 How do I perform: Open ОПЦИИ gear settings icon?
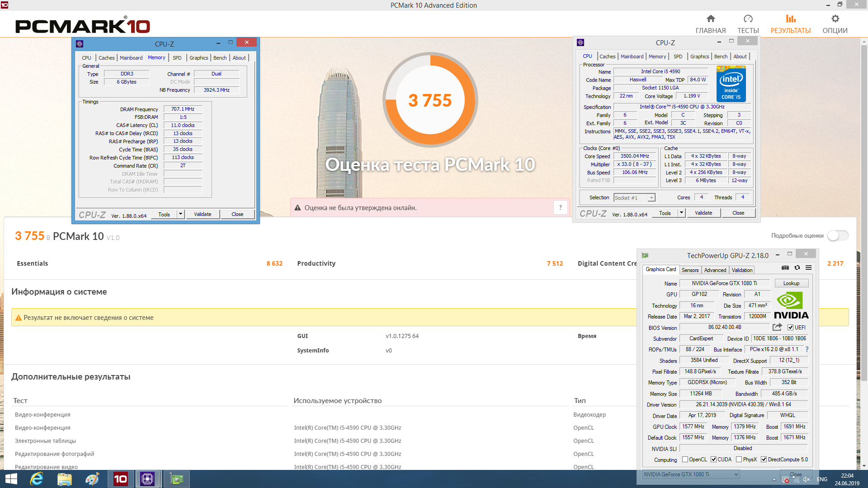[835, 19]
